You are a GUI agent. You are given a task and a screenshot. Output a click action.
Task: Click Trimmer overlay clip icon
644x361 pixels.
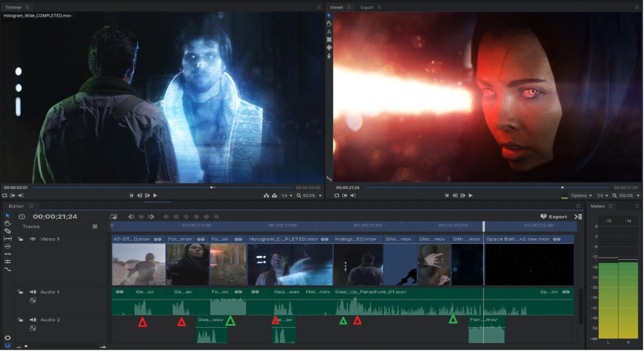(x=274, y=195)
